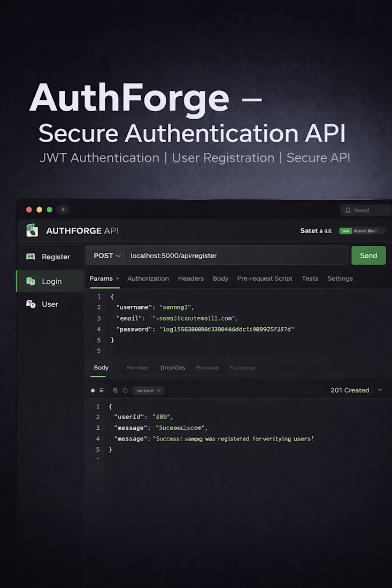The height and width of the screenshot is (588, 392).
Task: Click the first round icon before format dropdown
Action: tap(115, 390)
